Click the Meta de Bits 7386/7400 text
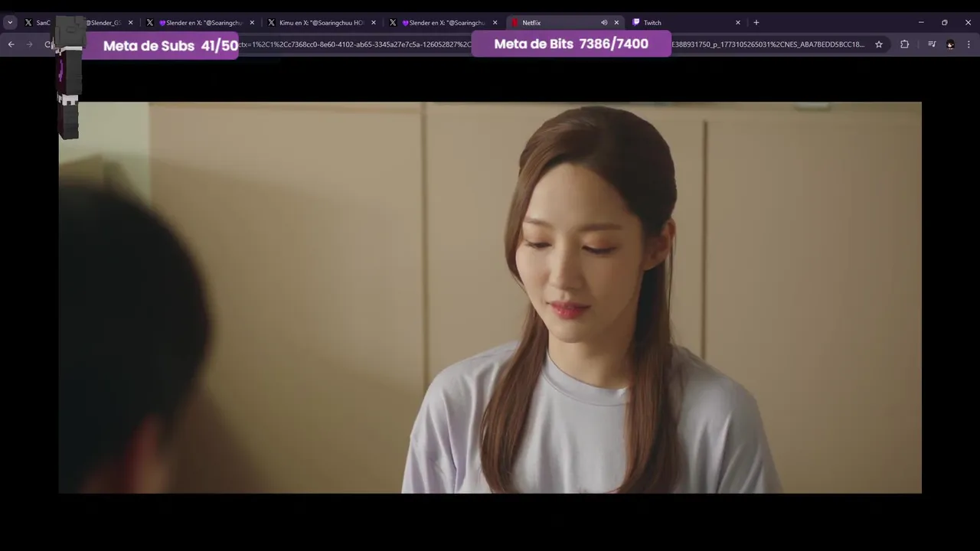Image resolution: width=980 pixels, height=551 pixels. pyautogui.click(x=571, y=44)
